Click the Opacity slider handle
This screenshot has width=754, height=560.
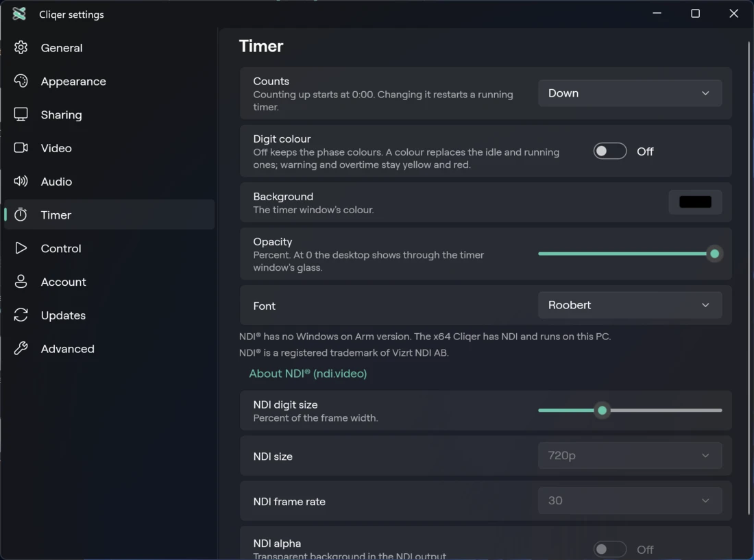pos(714,254)
